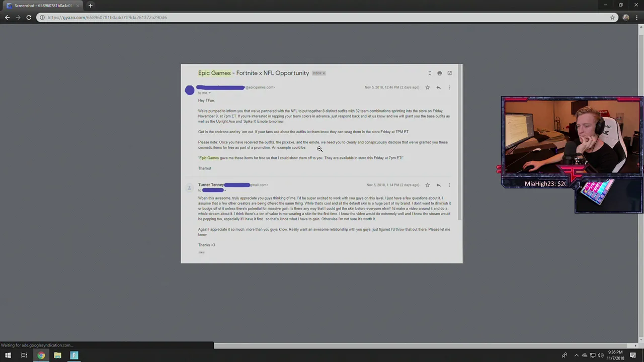Show trimmed content via the ellipsis button
644x362 pixels.
coord(201,252)
